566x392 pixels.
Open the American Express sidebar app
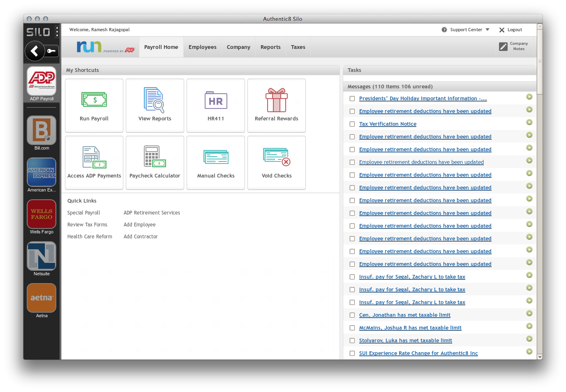point(42,172)
